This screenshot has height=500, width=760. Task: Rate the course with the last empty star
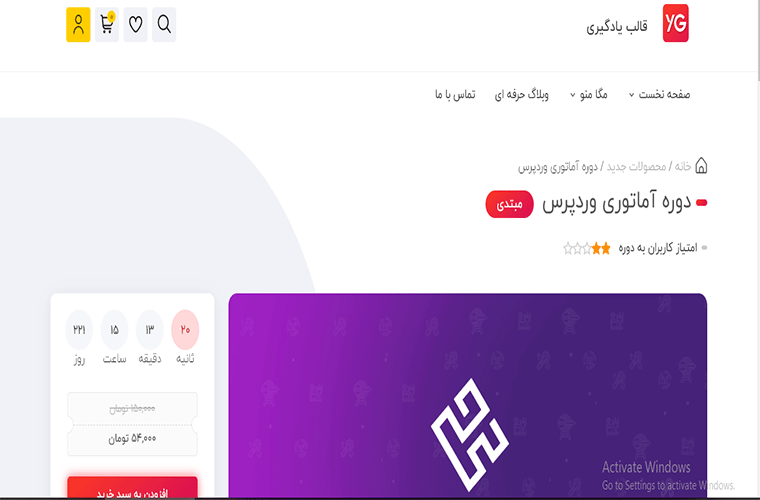(568, 249)
